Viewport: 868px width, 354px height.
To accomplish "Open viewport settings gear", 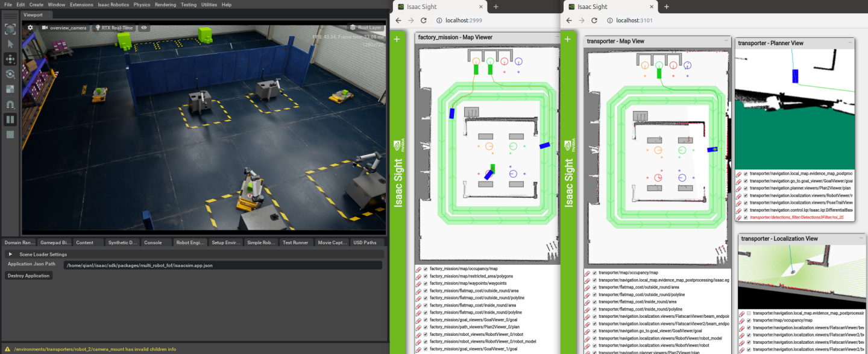I will coord(31,28).
